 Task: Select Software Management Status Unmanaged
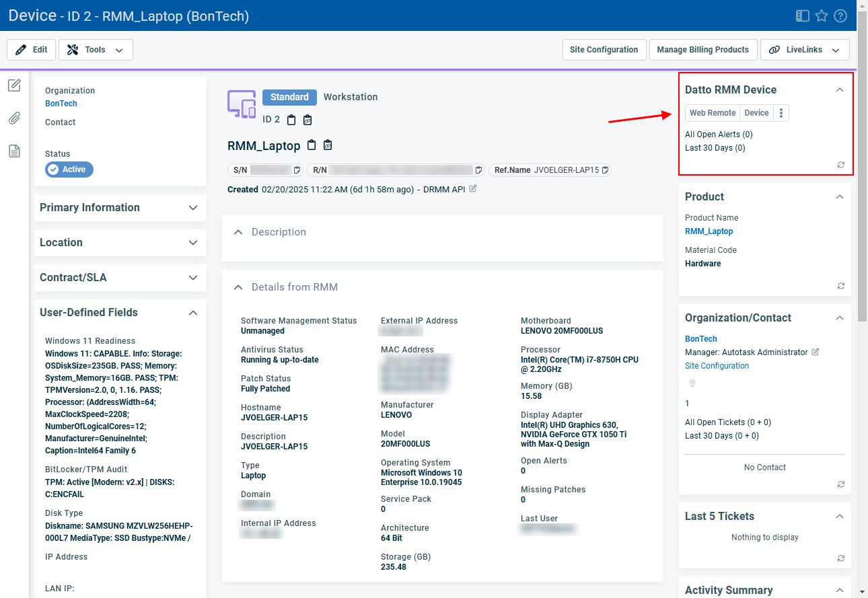point(262,331)
